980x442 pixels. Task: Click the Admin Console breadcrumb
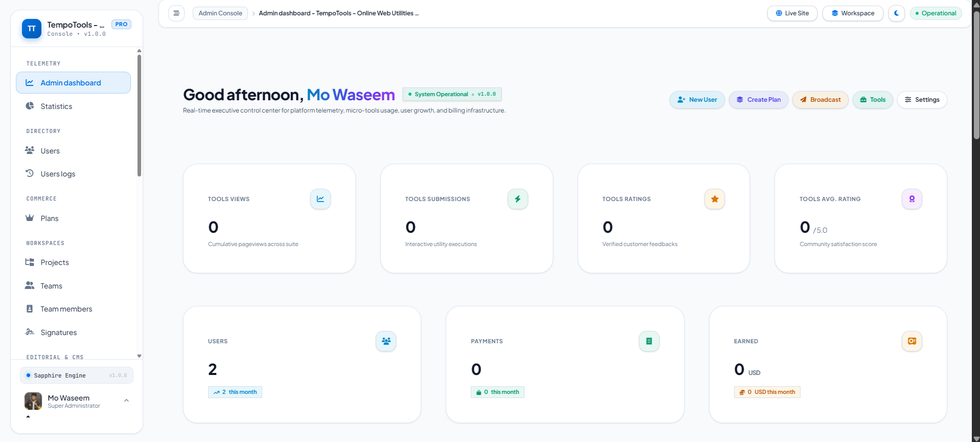point(220,13)
